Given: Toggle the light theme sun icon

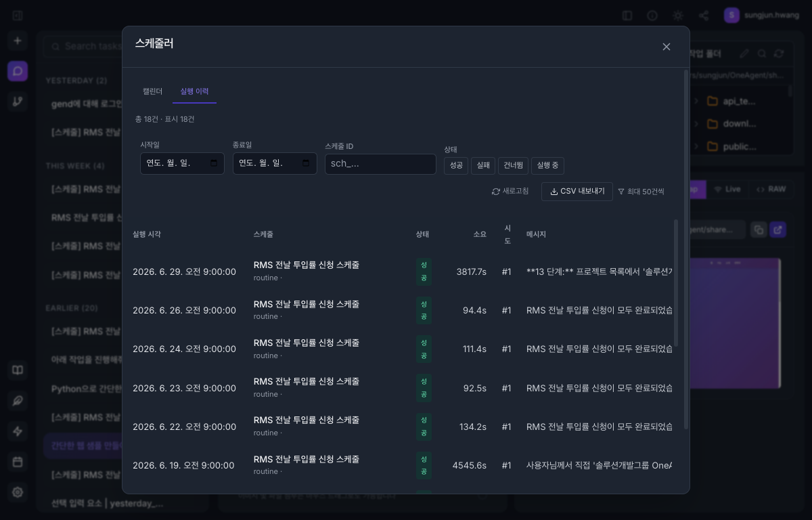Looking at the screenshot, I should (678, 15).
